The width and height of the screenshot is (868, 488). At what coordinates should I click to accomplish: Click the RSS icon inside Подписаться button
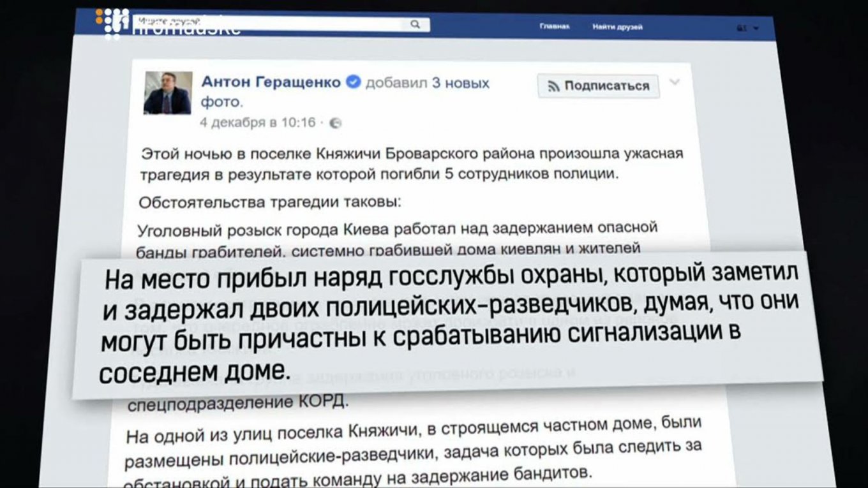tap(553, 87)
